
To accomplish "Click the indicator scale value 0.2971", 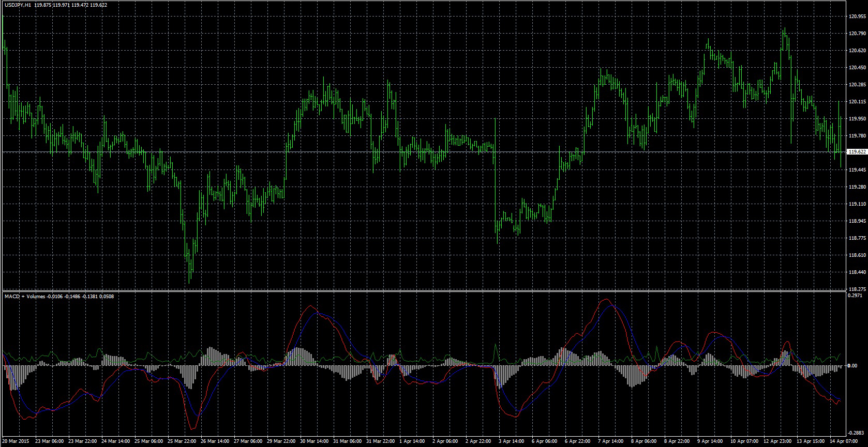I will pos(857,296).
